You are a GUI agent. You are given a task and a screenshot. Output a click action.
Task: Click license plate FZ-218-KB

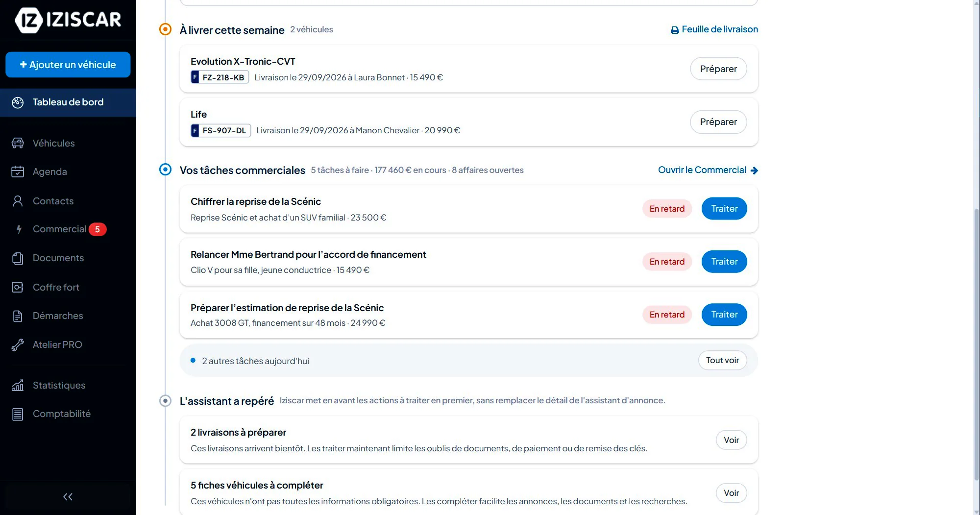220,77
